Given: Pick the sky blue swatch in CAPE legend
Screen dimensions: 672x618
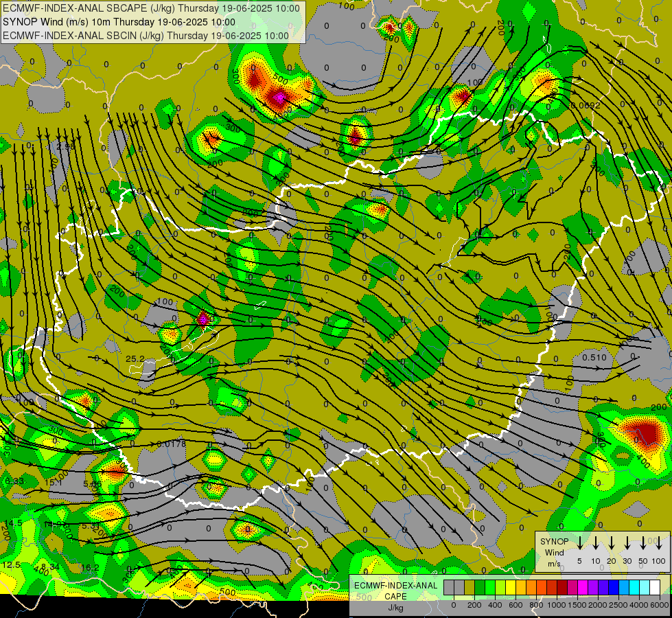Looking at the screenshot, I should point(625,587).
